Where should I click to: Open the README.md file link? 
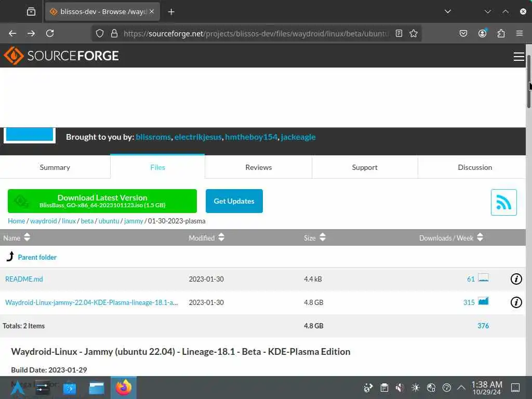24,279
